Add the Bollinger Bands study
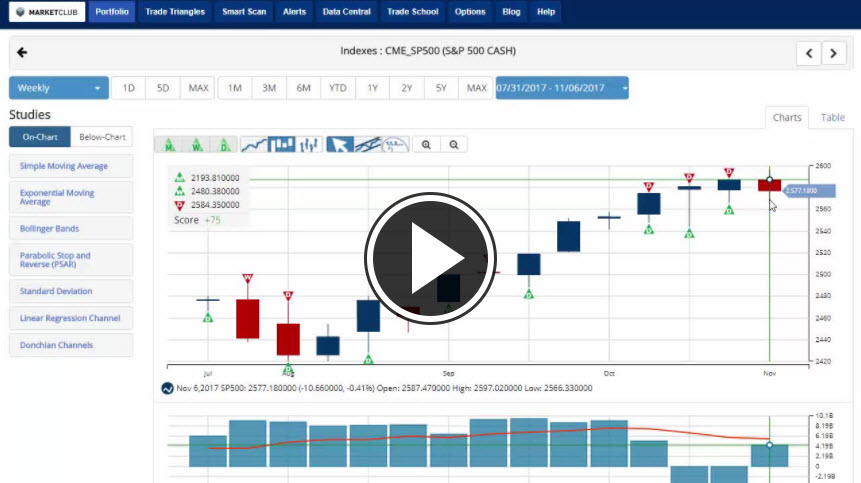This screenshot has width=861, height=483. [x=70, y=228]
